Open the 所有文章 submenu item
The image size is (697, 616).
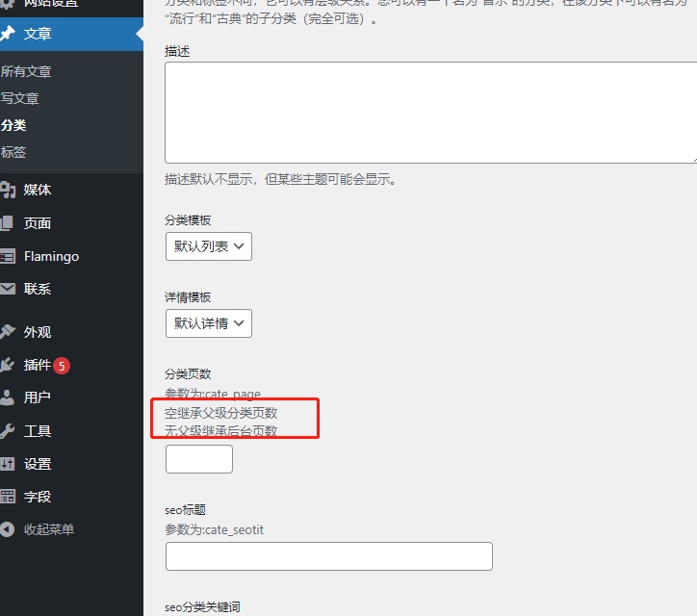coord(26,71)
